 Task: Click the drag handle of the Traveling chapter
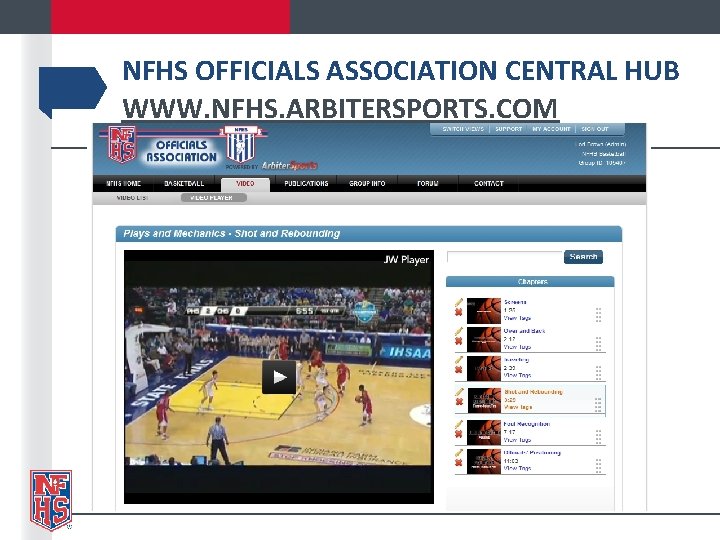[598, 372]
